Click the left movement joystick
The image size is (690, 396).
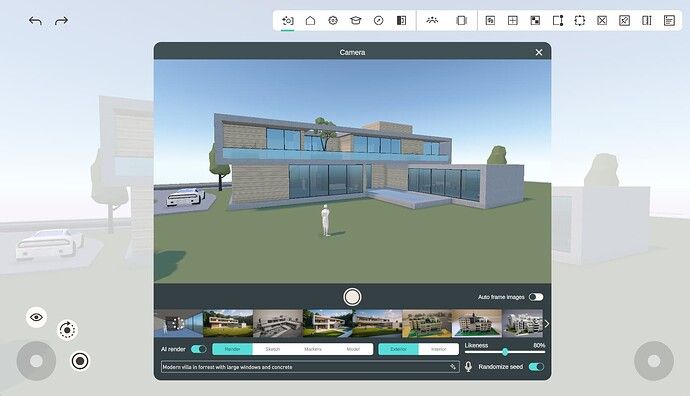[x=36, y=361]
